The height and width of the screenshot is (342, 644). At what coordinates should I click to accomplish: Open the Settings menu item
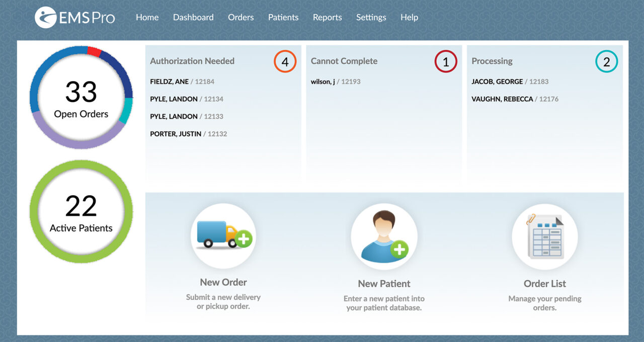tap(371, 17)
